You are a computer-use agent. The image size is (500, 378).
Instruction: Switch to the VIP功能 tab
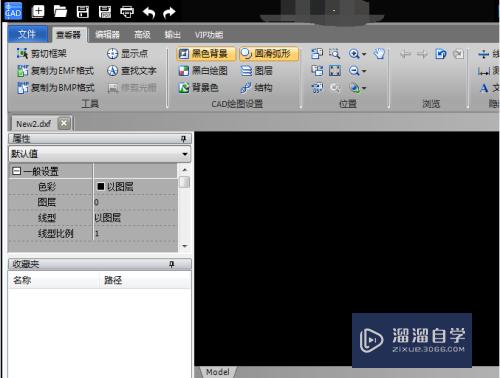[x=209, y=35]
